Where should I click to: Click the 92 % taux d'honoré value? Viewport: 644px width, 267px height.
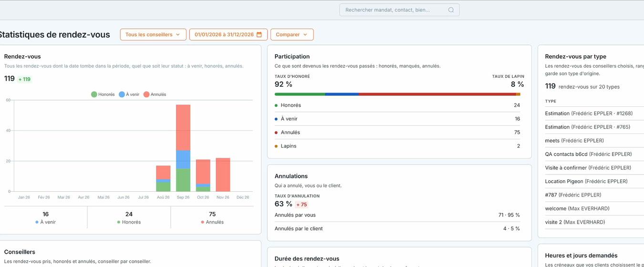[x=283, y=84]
